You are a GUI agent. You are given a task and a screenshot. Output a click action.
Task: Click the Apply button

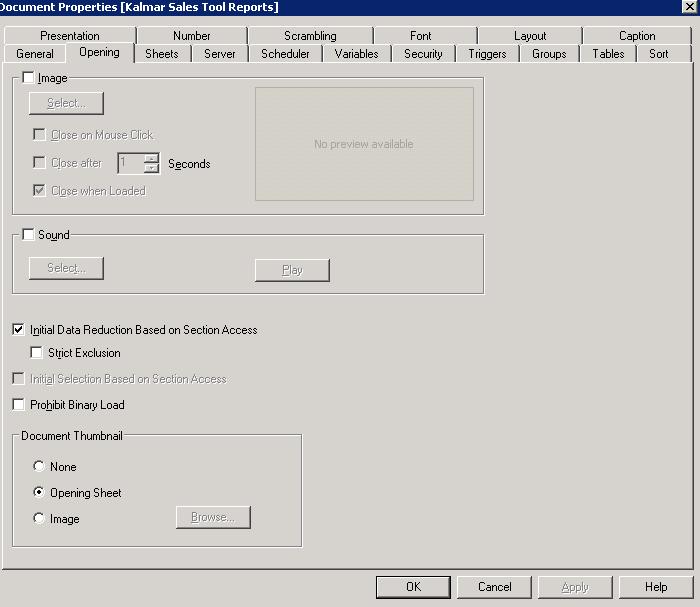coord(575,587)
